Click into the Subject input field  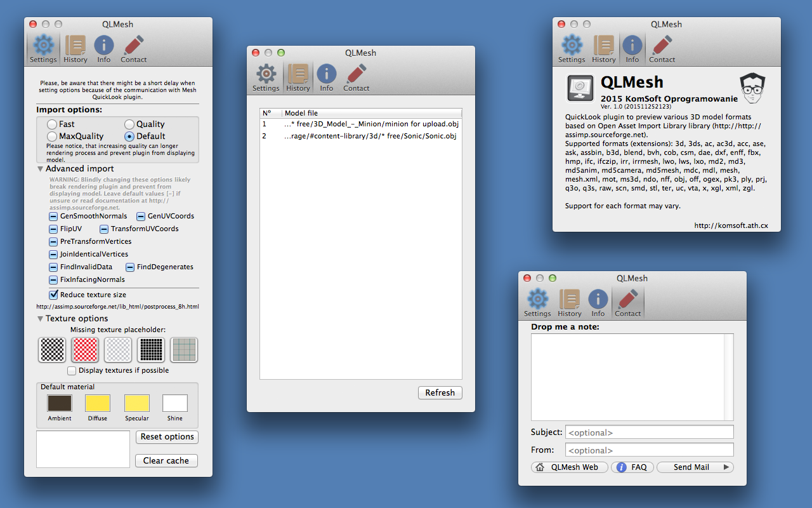[x=649, y=432]
